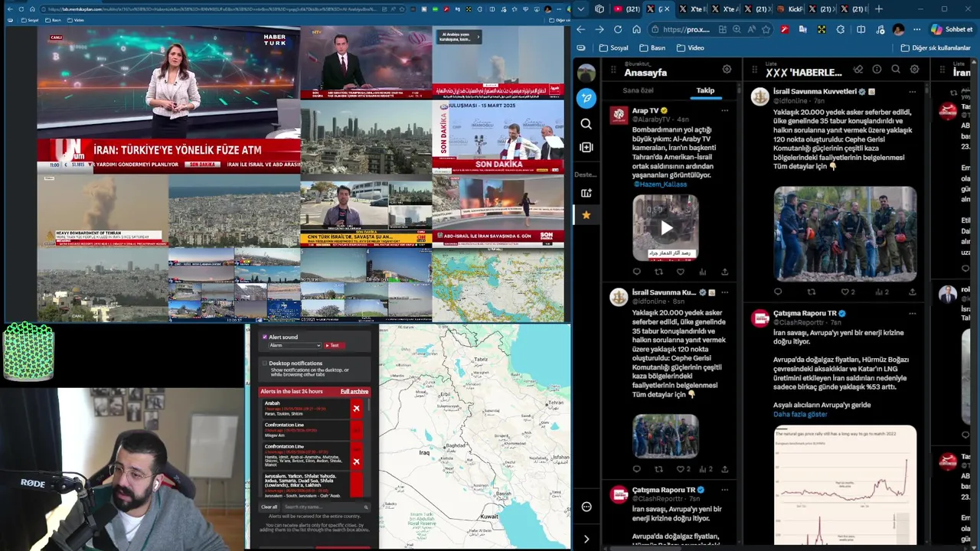Screen dimensions: 980x551
Task: Open a new tab with plus button
Action: 878,8
